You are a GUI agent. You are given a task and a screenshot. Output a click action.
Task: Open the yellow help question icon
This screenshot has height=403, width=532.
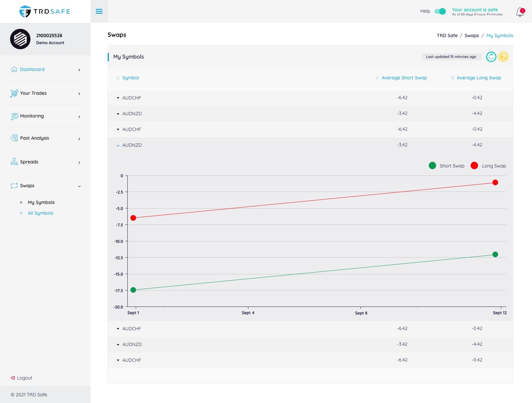pos(503,57)
